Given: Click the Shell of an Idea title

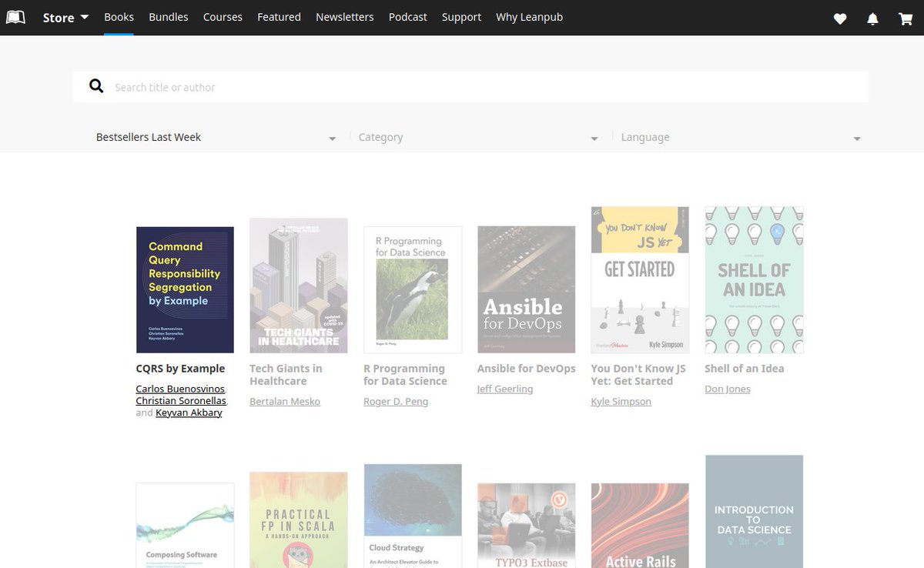Looking at the screenshot, I should tap(745, 369).
